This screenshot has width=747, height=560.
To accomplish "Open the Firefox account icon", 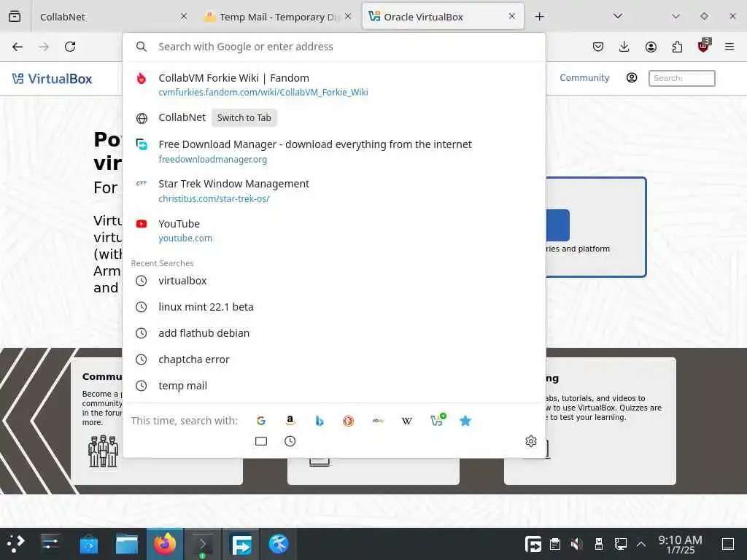I will point(651,47).
